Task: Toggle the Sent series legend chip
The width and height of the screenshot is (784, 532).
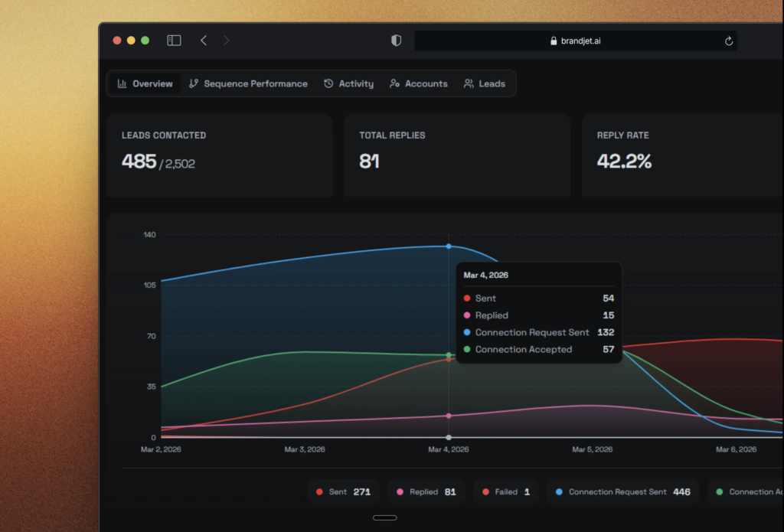Action: pos(343,491)
